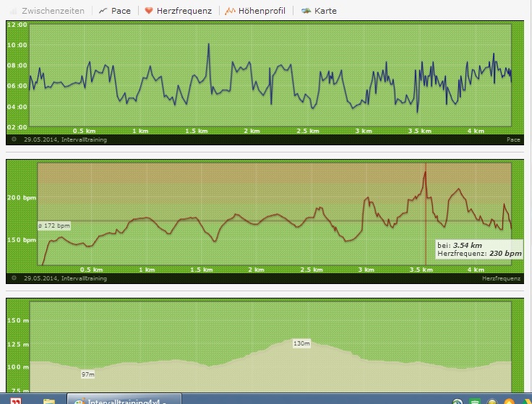Click the 172 bpm average label
This screenshot has height=404, width=532.
click(54, 226)
